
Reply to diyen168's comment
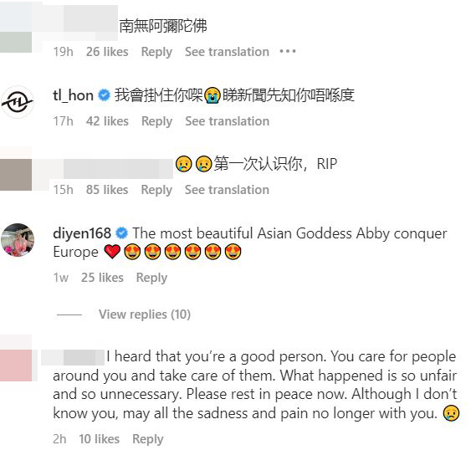point(151,278)
